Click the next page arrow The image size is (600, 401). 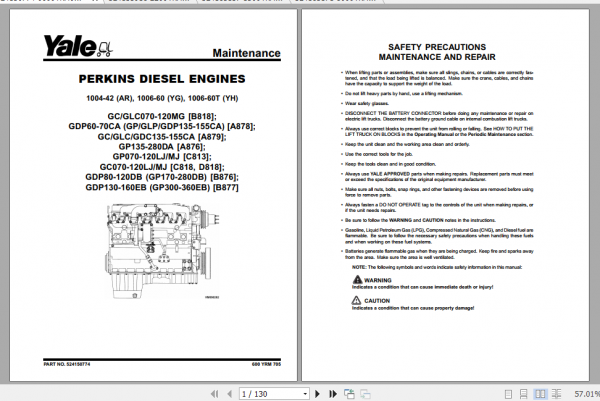tap(317, 394)
